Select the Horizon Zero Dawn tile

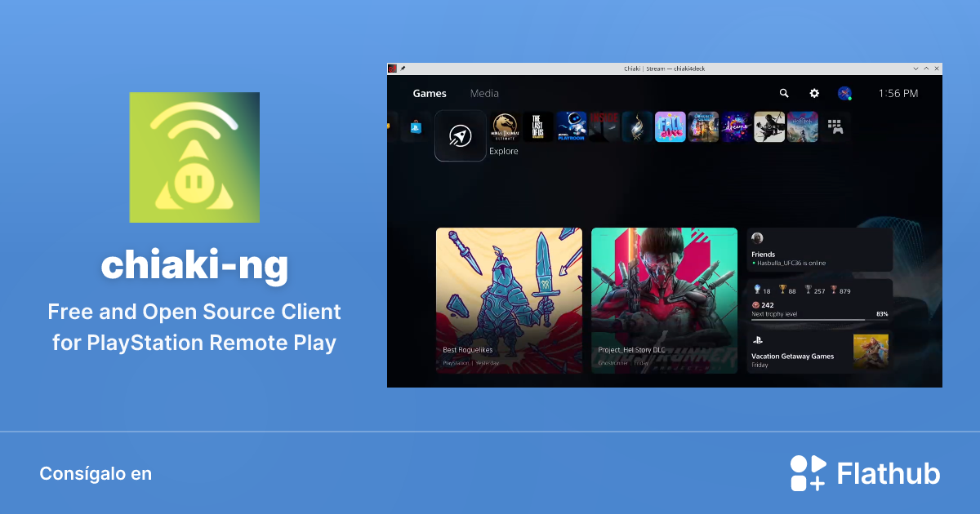(803, 126)
